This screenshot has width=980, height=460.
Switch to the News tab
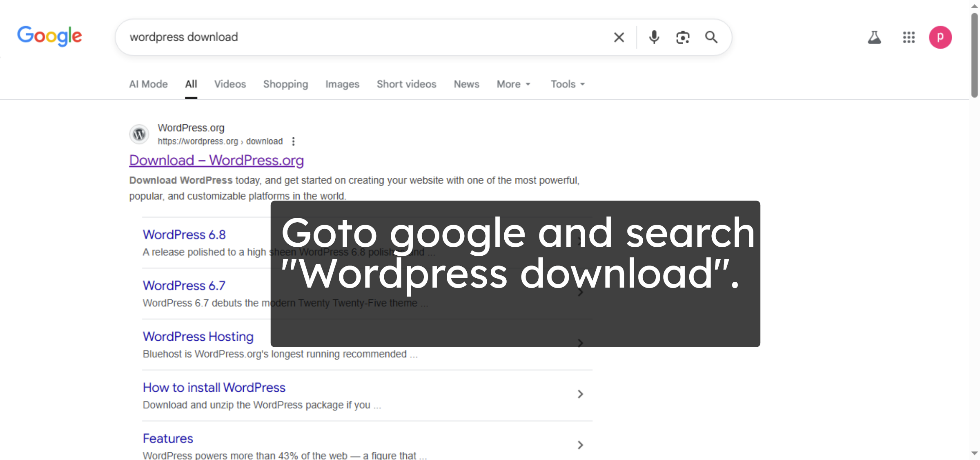[466, 84]
